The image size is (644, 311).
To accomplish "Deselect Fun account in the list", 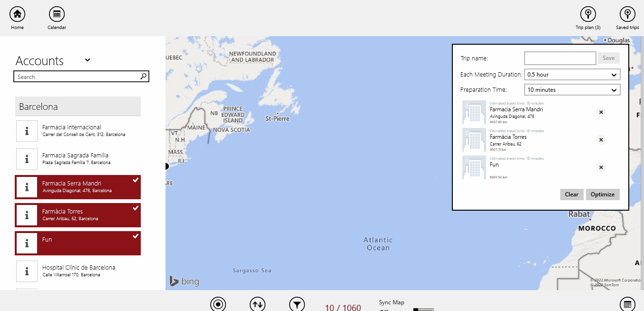I will pos(78,243).
